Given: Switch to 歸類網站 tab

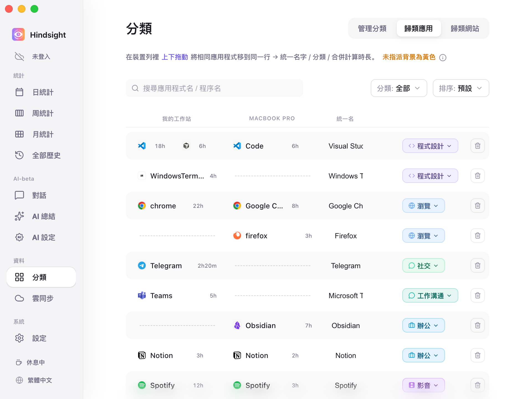Looking at the screenshot, I should (x=465, y=28).
